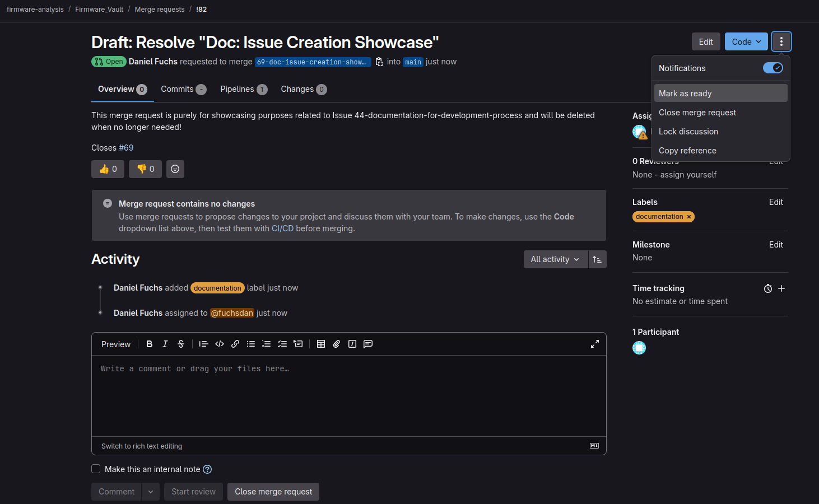
Task: Insert a quote using the toolbar icon
Action: pyautogui.click(x=203, y=344)
